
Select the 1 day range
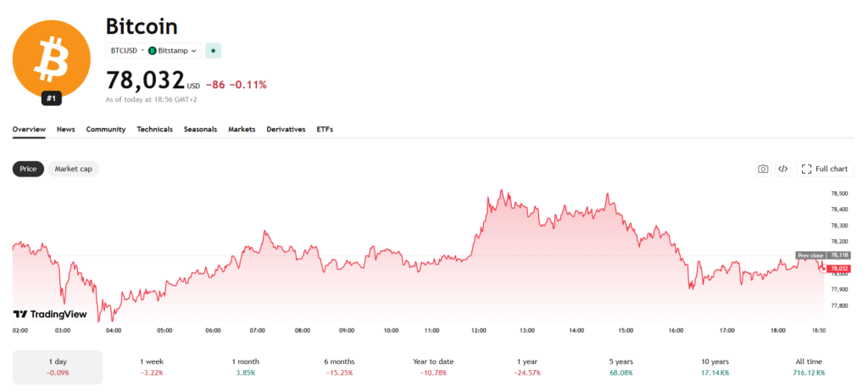58,367
